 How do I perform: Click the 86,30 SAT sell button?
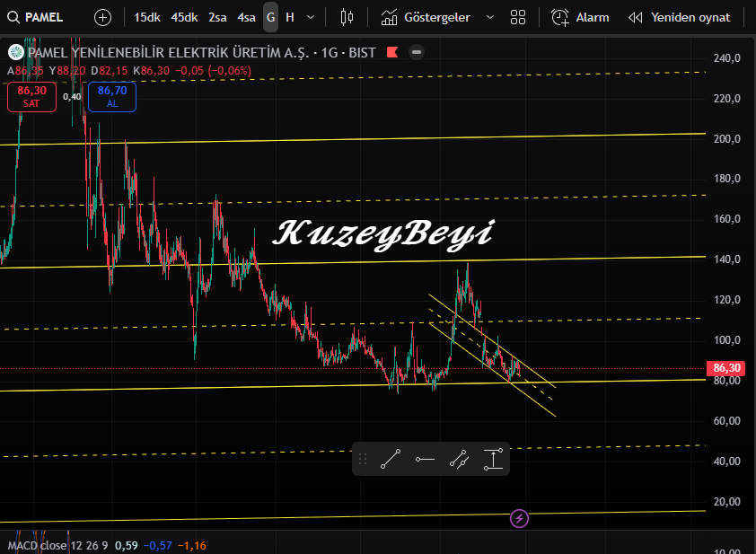[31, 97]
